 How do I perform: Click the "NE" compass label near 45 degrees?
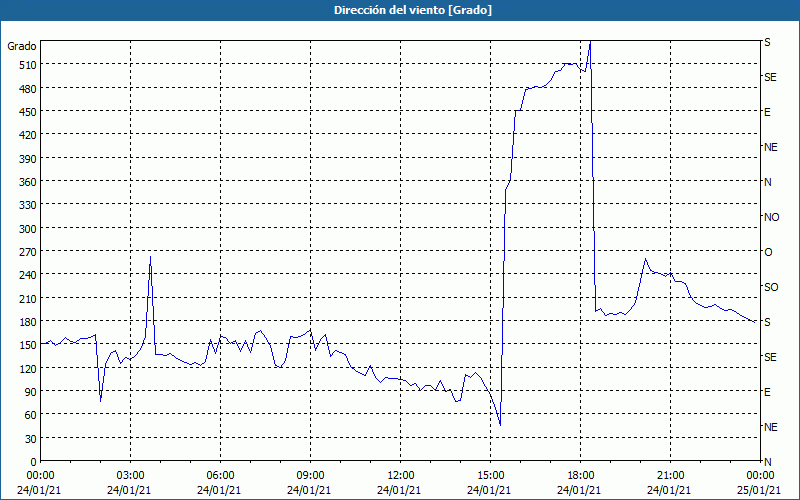click(770, 427)
